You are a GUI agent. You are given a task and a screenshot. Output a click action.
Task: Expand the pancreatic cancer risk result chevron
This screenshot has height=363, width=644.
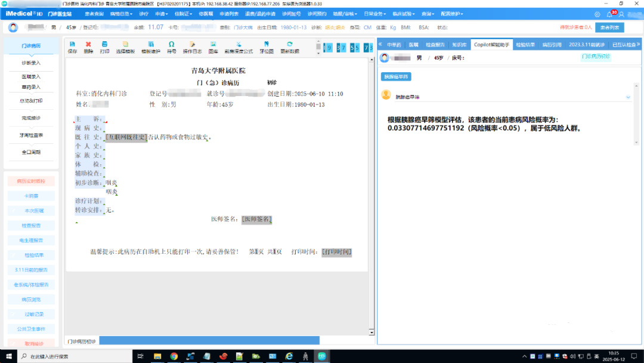tap(628, 96)
